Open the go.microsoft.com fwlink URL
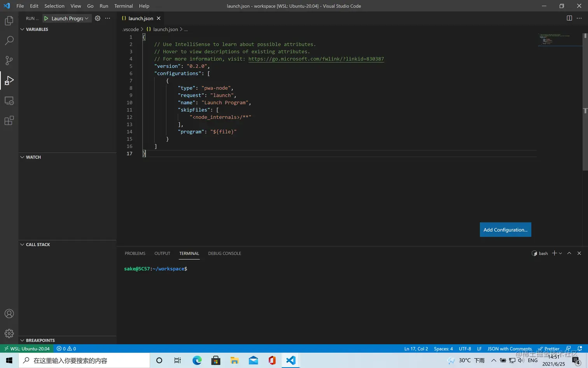This screenshot has height=368, width=588. point(316,59)
